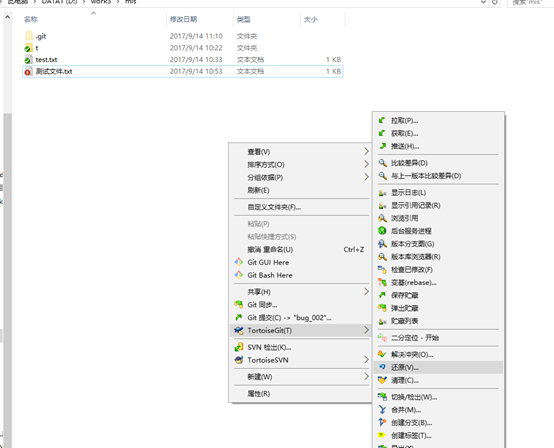
Task: Click the 显示引用记录(R) icon
Action: click(x=382, y=205)
